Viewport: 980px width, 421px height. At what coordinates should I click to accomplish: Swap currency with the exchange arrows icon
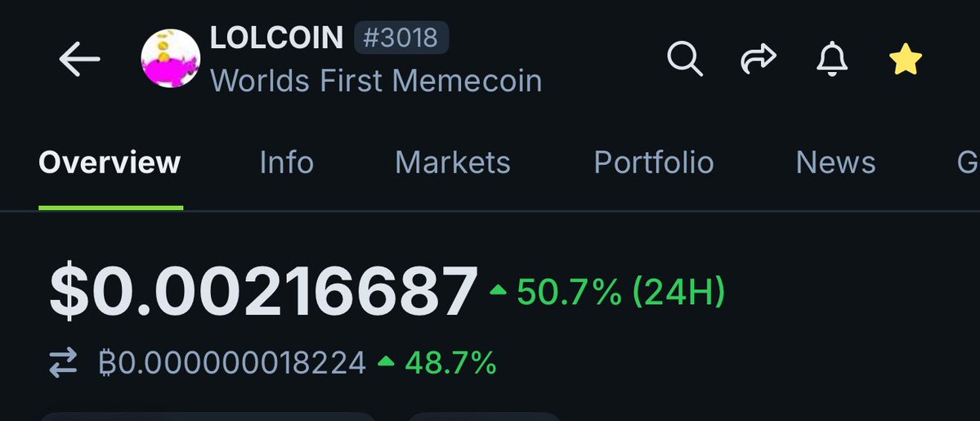point(63,363)
